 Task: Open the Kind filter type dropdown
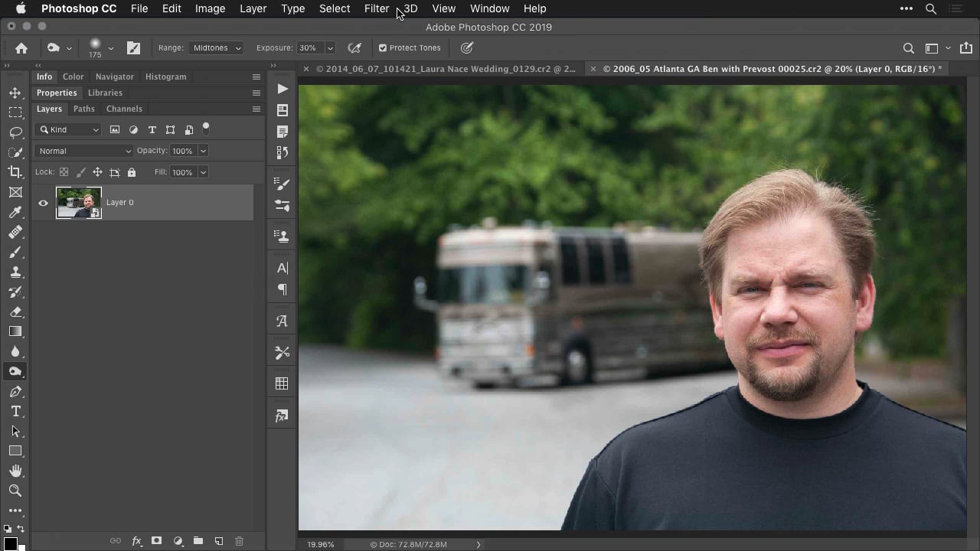click(69, 130)
